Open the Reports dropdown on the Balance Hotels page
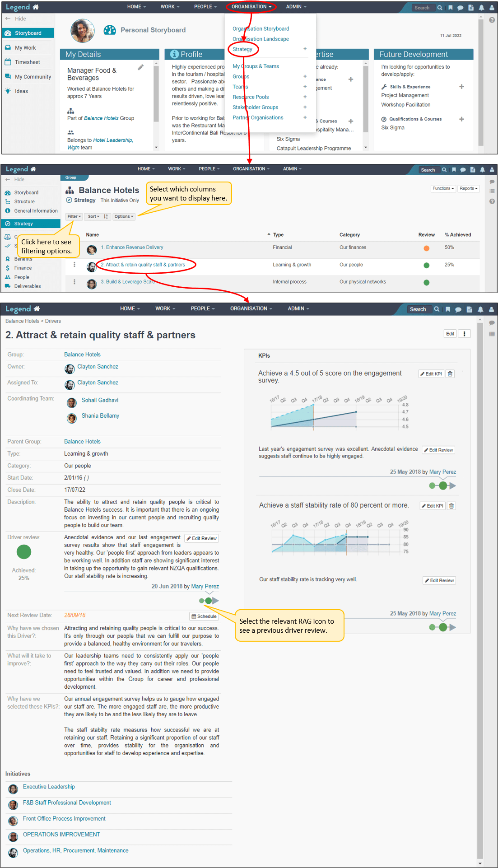 point(469,189)
